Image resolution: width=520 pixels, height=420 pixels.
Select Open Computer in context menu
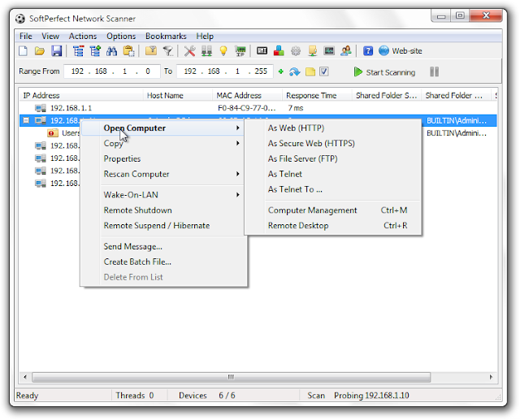(162, 128)
